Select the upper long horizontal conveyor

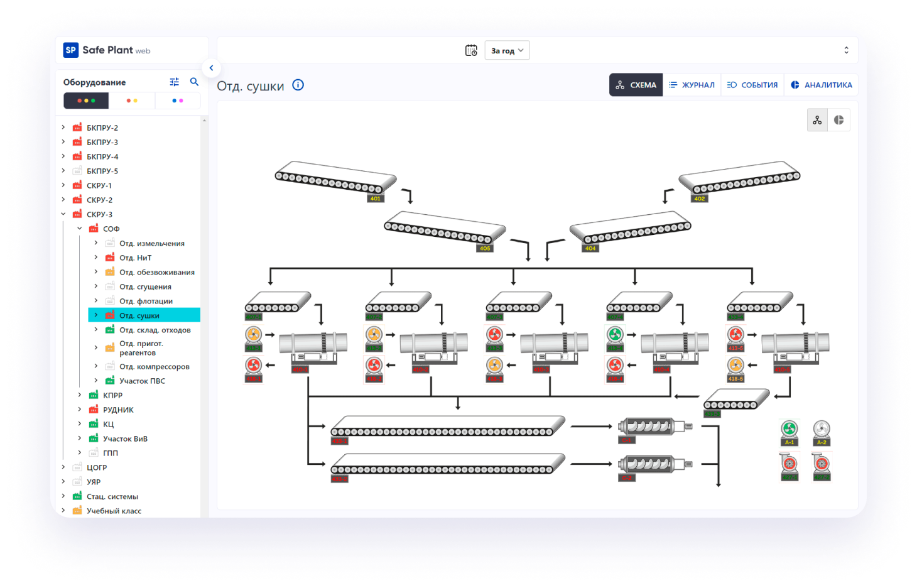click(448, 428)
